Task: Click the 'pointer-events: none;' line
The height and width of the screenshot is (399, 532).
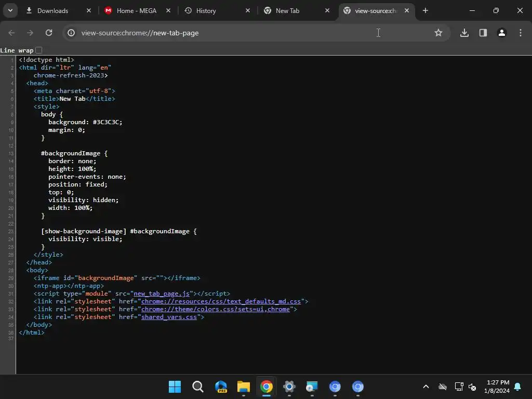Action: point(87,177)
